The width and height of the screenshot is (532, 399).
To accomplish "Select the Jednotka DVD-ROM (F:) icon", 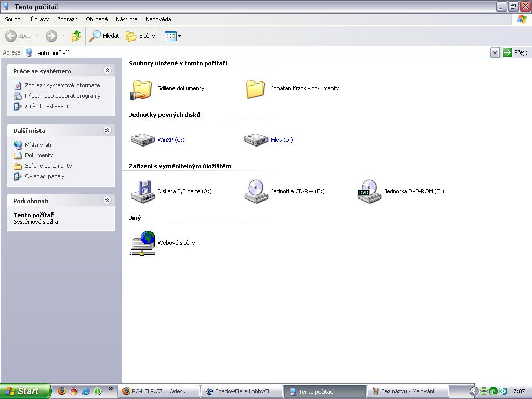I will pyautogui.click(x=369, y=191).
